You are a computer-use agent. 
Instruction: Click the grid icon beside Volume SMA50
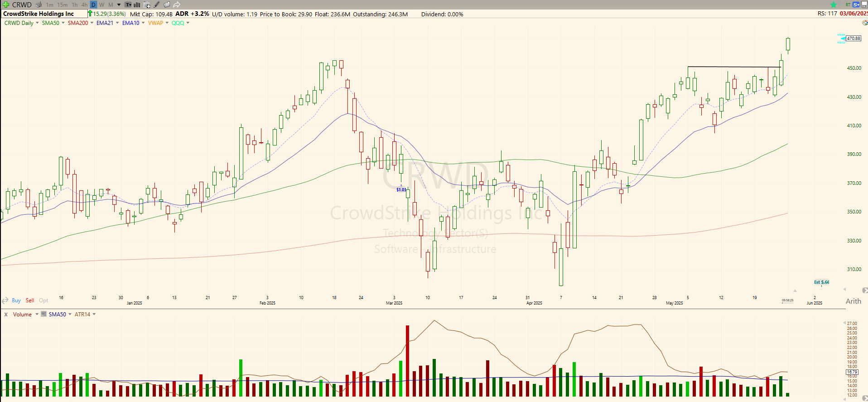click(43, 314)
